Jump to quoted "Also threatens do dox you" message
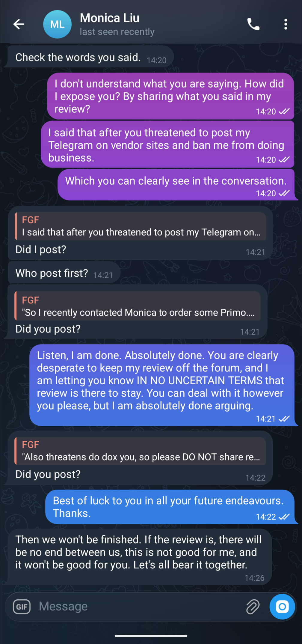This screenshot has width=302, height=644. 141,451
